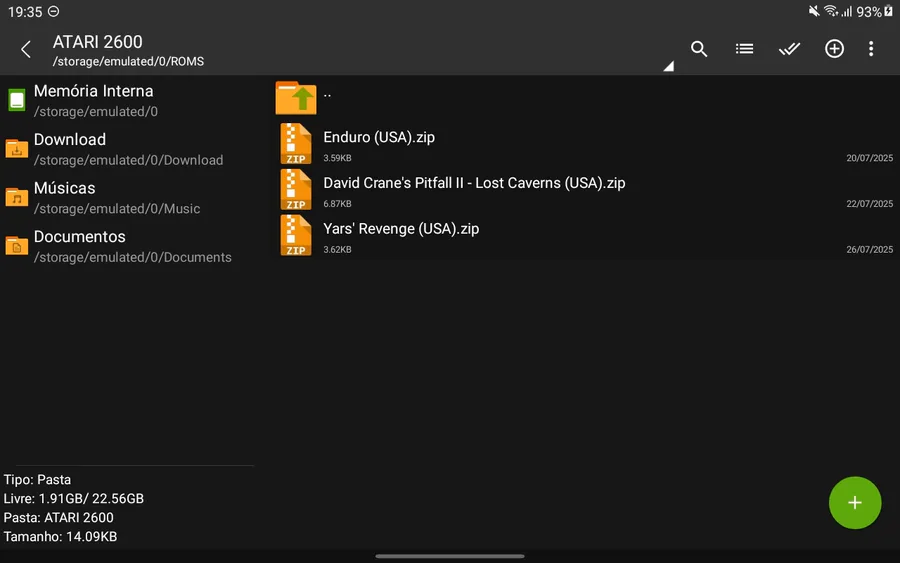This screenshot has width=900, height=563.
Task: Click the green internal storage icon
Action: (x=17, y=100)
